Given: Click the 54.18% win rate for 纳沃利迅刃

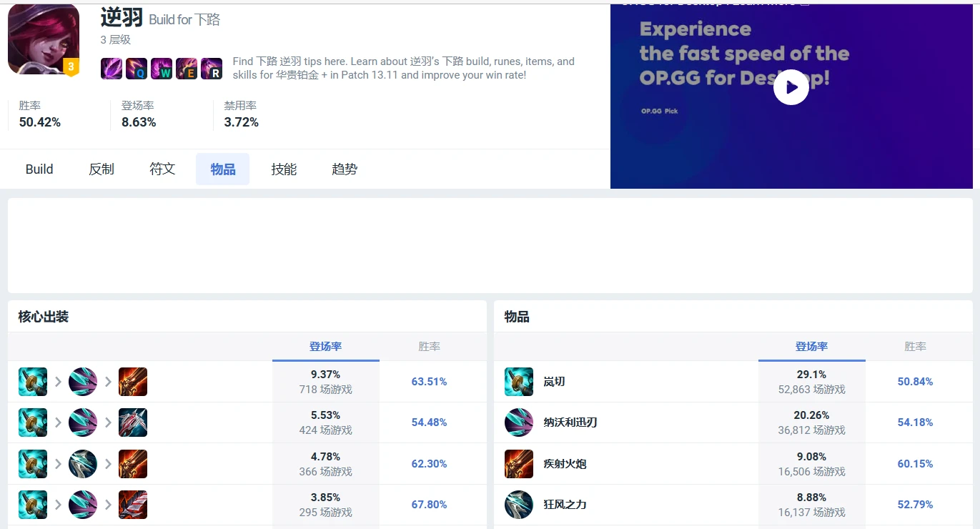Looking at the screenshot, I should [915, 422].
